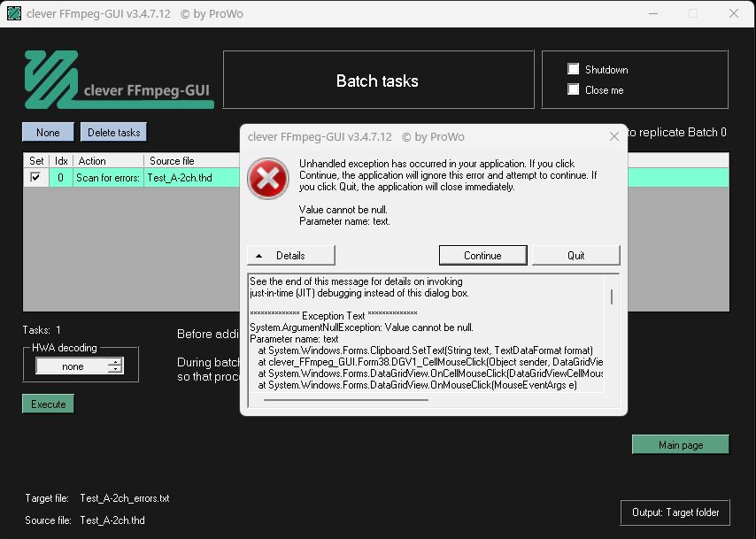Click the Delete tasks button
Viewport: 756px width, 539px height.
tap(114, 132)
